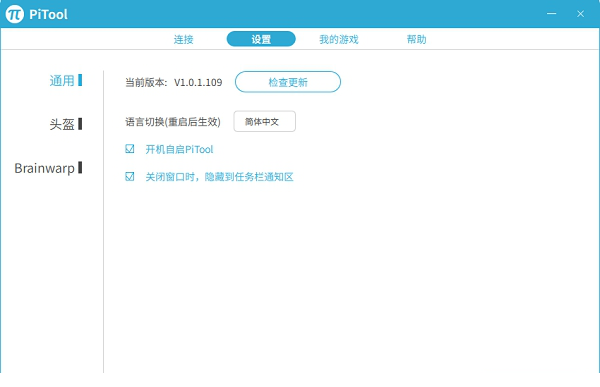Minimize the PiTool window
Viewport: 600px width, 387px height.
pyautogui.click(x=551, y=14)
